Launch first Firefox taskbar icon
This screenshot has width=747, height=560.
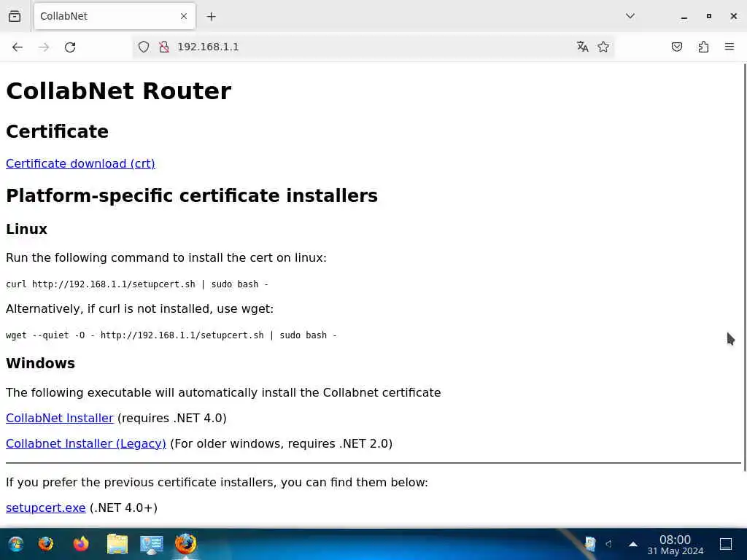tap(46, 544)
